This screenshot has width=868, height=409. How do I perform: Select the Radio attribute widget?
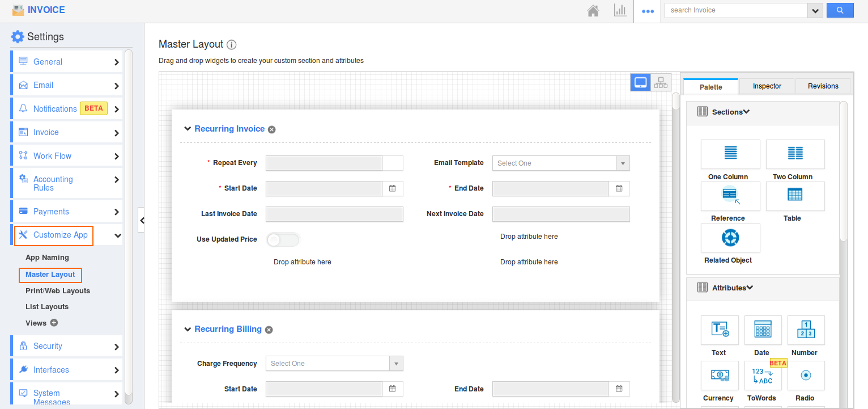click(x=806, y=376)
